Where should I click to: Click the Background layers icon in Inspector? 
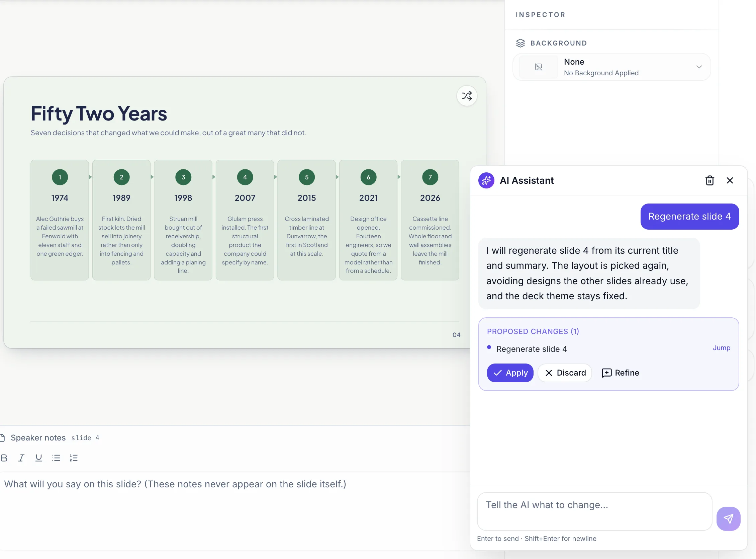click(x=521, y=43)
